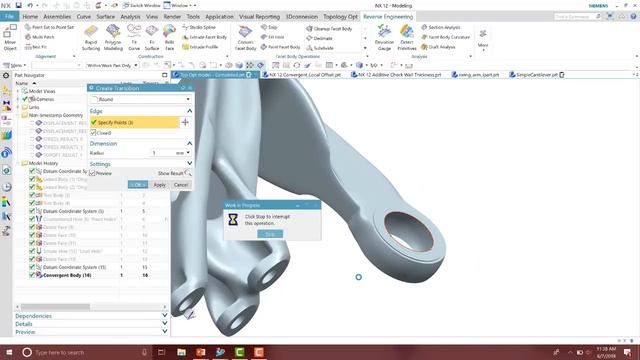Click the Refit Face tool
This screenshot has width=640, height=360.
pos(169,38)
